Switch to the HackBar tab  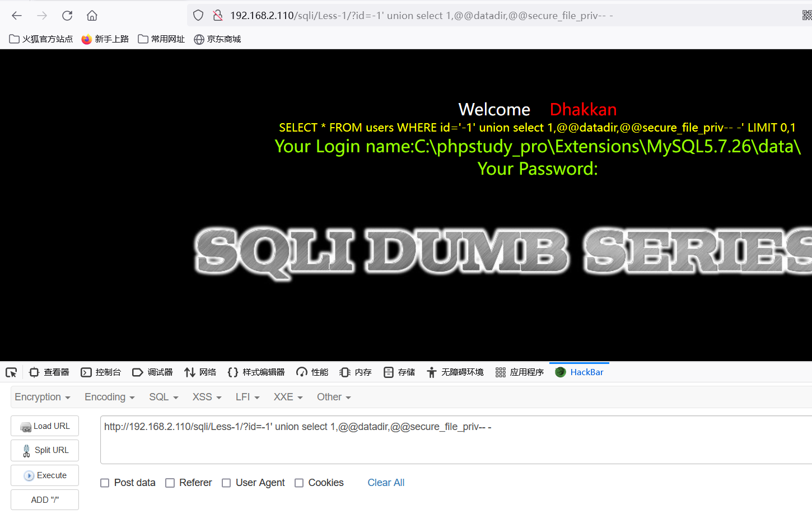[x=579, y=372]
